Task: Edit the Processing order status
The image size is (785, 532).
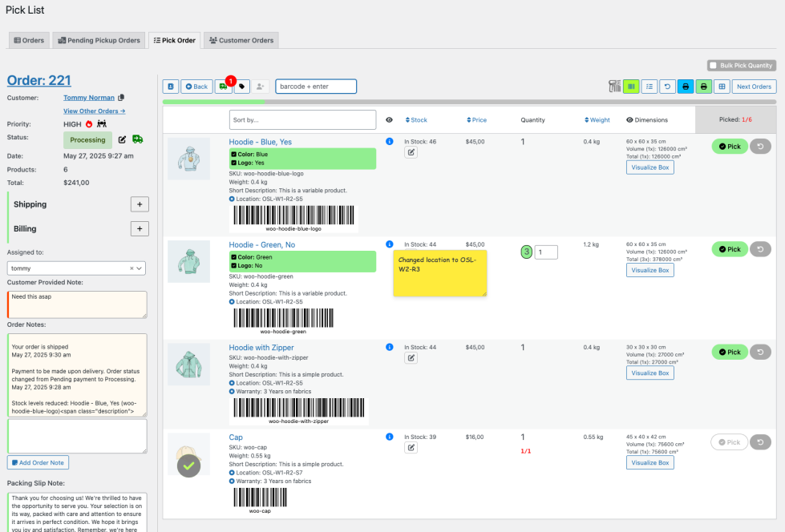Action: (x=122, y=139)
